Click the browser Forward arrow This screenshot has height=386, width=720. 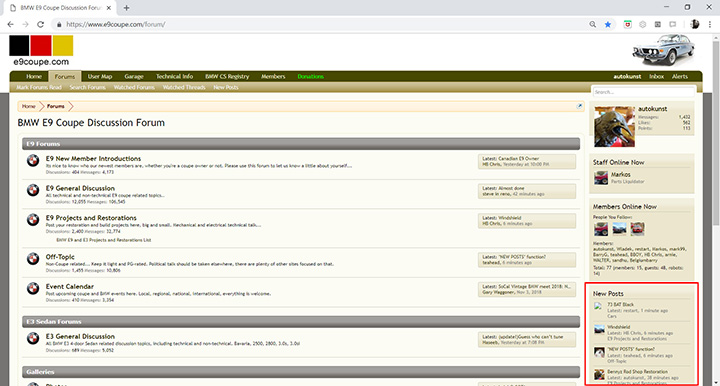tap(25, 24)
